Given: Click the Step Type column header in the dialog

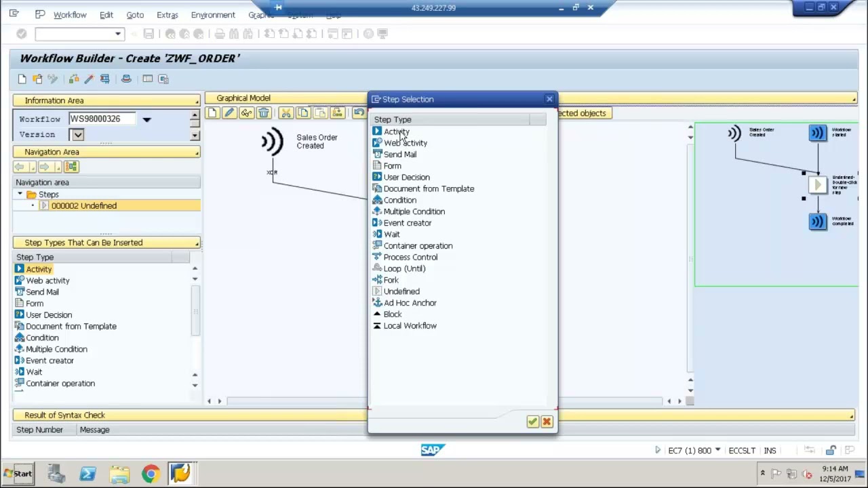Looking at the screenshot, I should click(x=451, y=119).
